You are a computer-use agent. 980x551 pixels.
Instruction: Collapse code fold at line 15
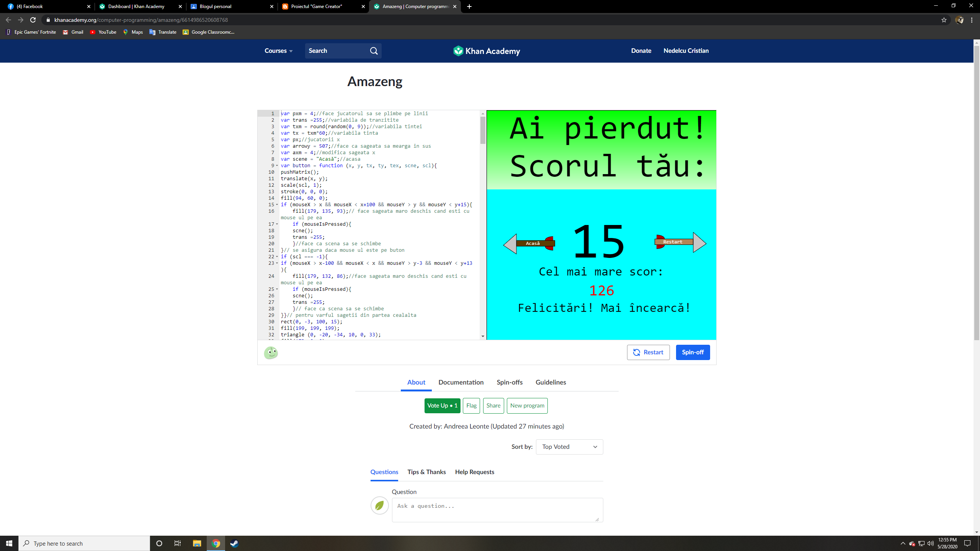point(277,205)
